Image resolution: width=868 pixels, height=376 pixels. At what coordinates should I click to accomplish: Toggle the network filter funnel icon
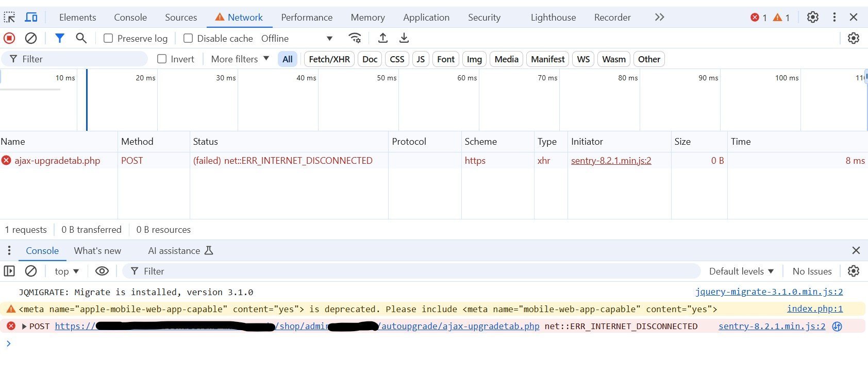60,38
